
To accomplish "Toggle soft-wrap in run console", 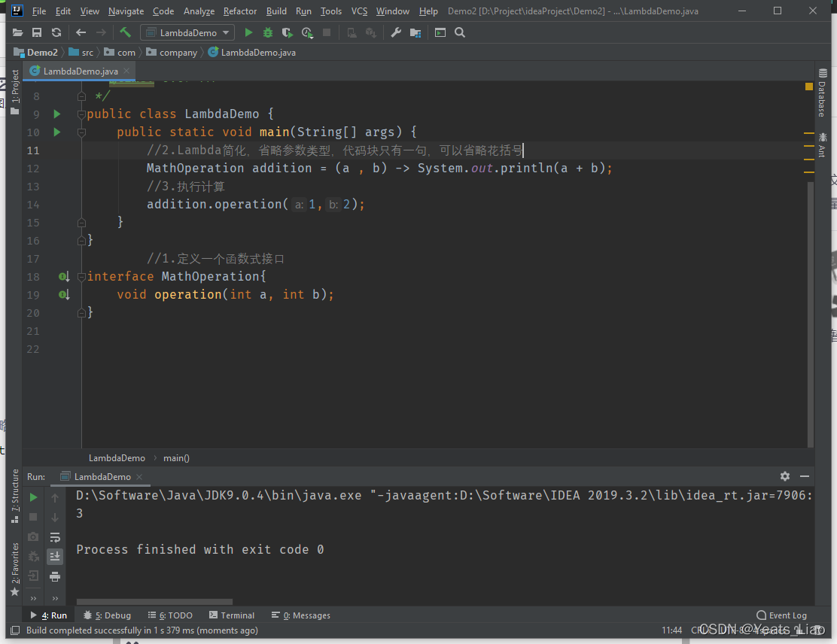I will coord(55,537).
